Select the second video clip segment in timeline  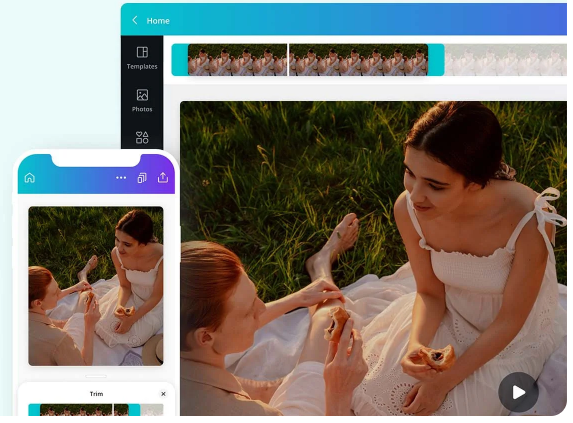pyautogui.click(x=358, y=60)
